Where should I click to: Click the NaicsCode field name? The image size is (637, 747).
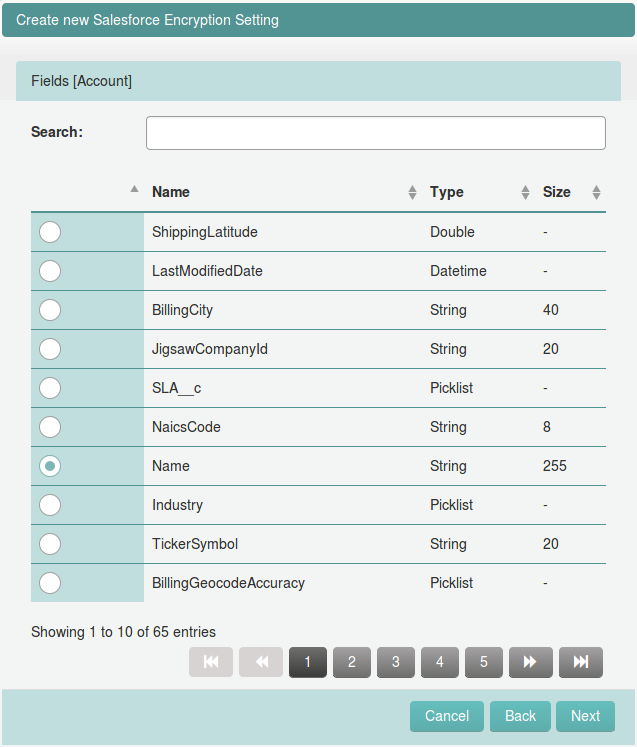point(186,427)
